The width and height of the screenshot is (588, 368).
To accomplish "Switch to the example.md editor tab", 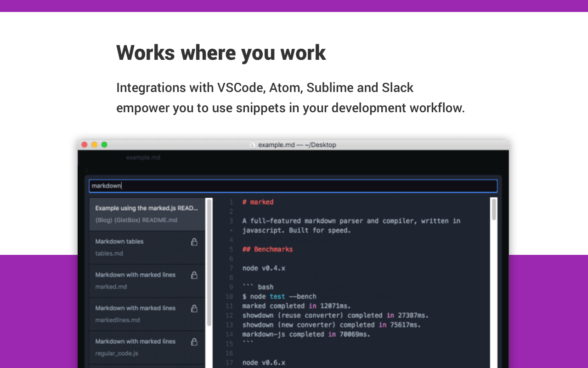I will pyautogui.click(x=143, y=157).
